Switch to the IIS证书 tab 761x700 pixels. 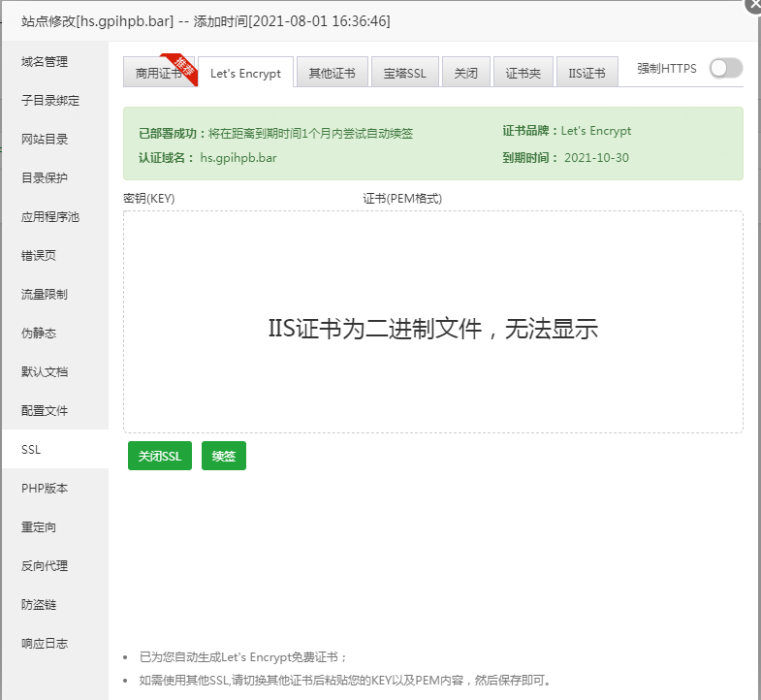pyautogui.click(x=587, y=73)
